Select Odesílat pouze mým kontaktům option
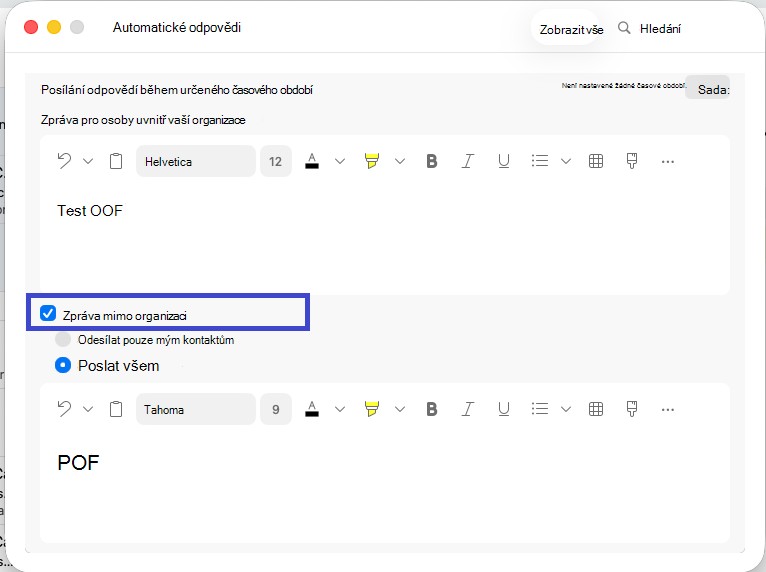Screen dimensions: 766x572 point(63,339)
